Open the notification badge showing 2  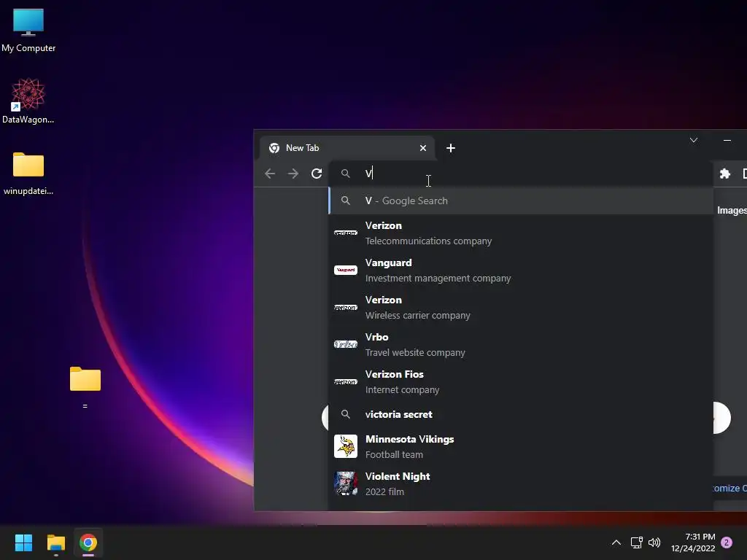tap(727, 542)
